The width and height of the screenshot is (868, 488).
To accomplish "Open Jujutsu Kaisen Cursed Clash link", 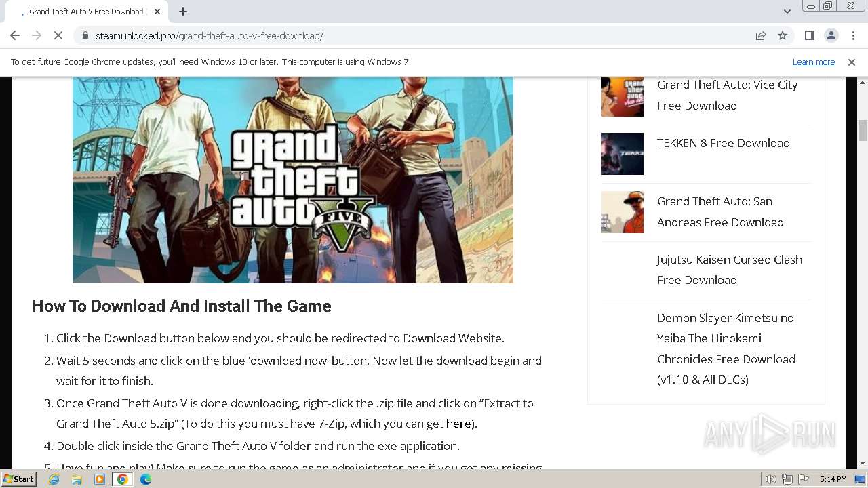I will pos(729,270).
